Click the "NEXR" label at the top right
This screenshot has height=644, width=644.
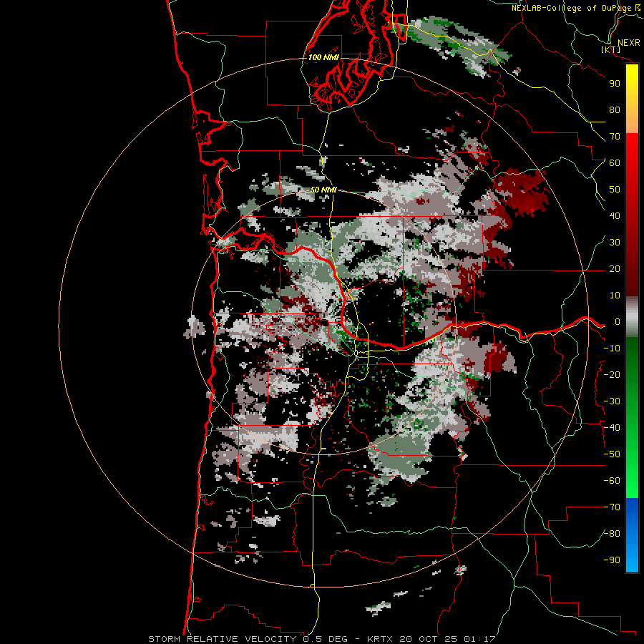[x=629, y=43]
